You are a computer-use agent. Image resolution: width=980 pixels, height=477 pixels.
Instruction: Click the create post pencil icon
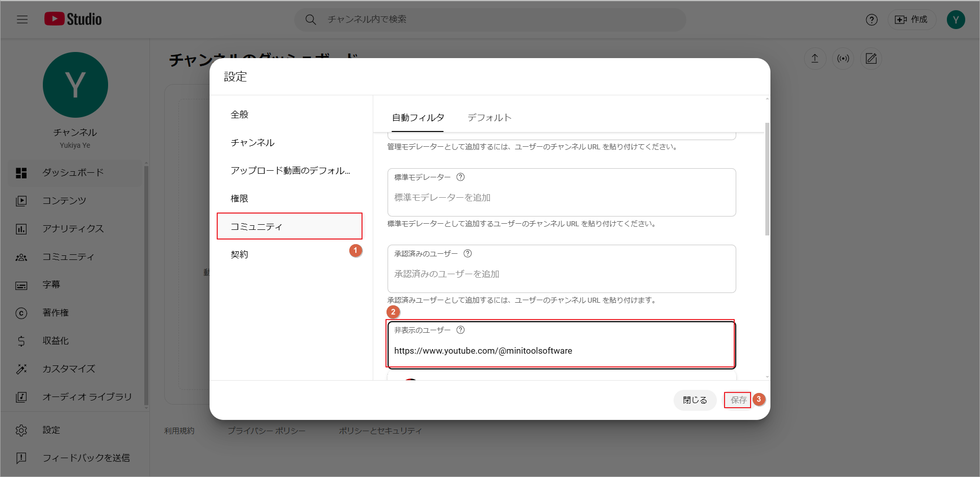click(871, 59)
